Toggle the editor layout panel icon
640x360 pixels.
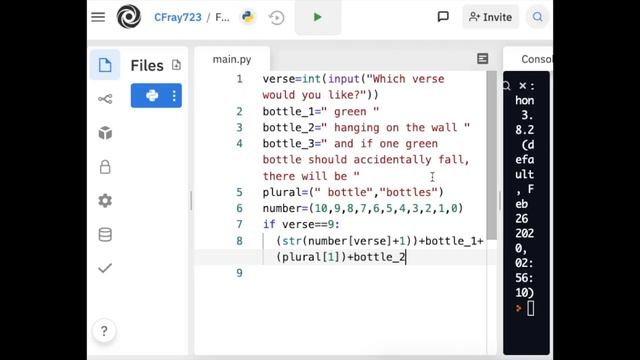click(482, 59)
